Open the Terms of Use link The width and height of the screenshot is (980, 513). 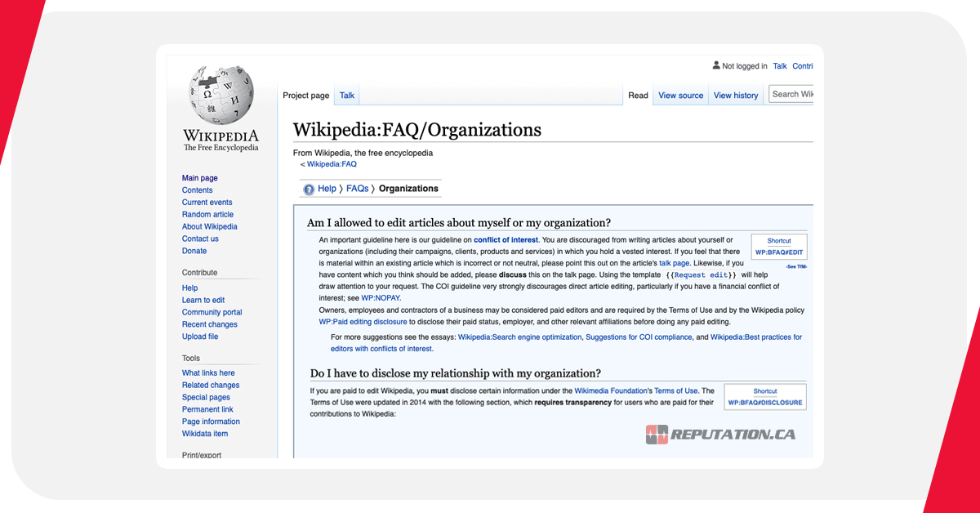click(x=676, y=391)
